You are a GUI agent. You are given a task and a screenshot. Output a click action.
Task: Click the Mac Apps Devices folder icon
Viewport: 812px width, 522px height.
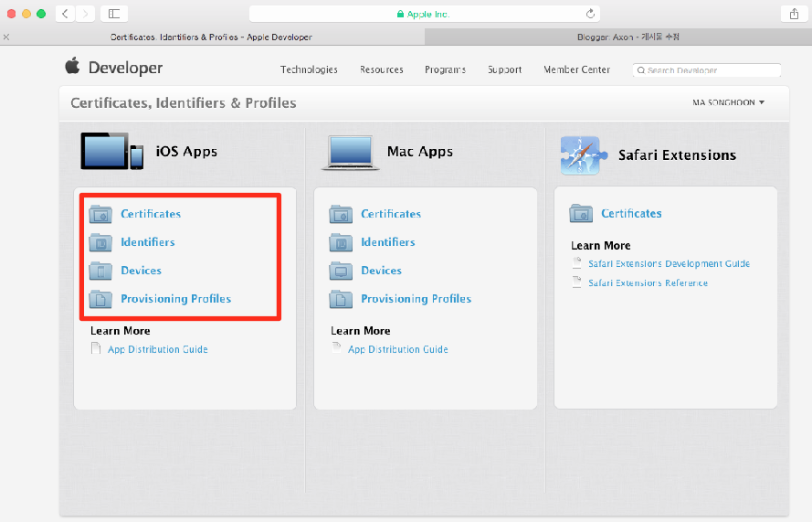[341, 271]
